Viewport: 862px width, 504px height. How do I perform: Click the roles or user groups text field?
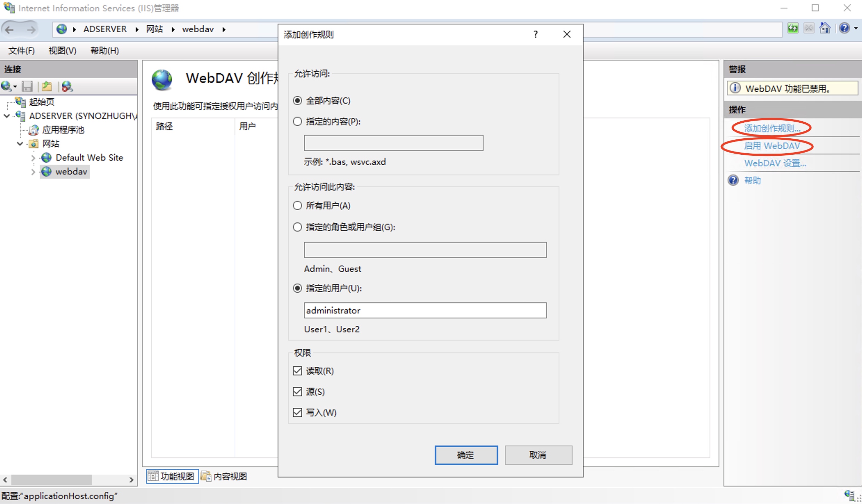click(x=425, y=250)
